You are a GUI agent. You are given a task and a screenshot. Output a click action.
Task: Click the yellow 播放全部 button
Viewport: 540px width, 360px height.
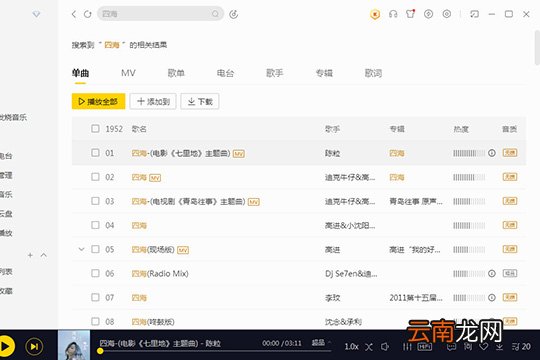(x=98, y=101)
